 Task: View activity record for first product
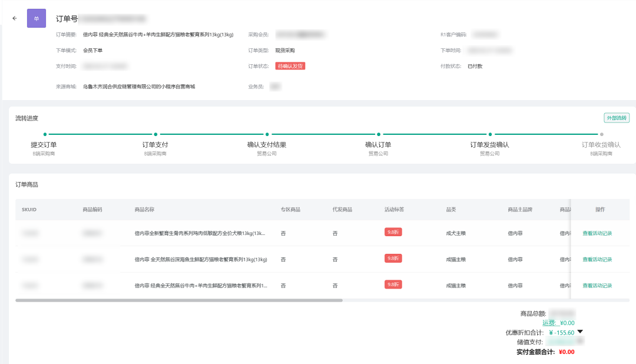tap(597, 233)
